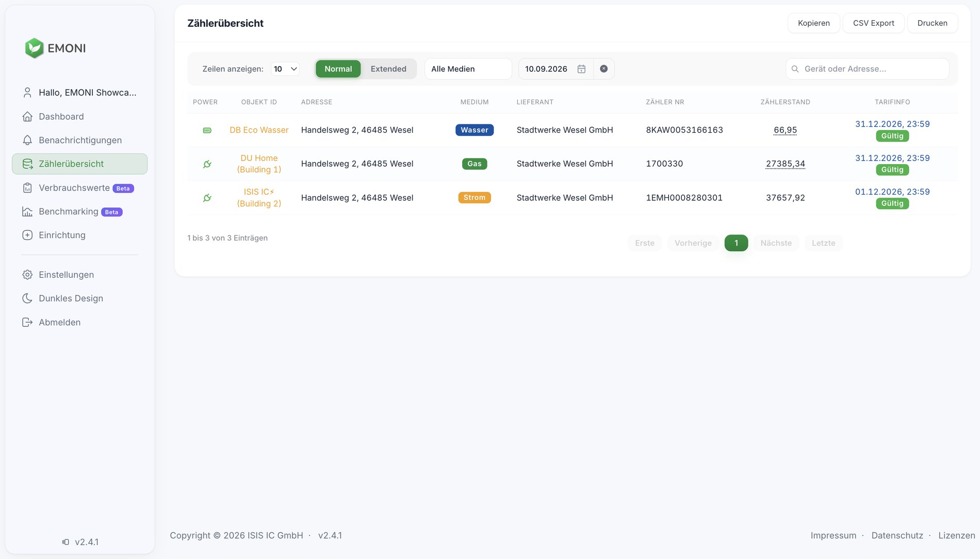Sort by the Tarifinfo column header
The height and width of the screenshot is (559, 980).
pos(892,102)
